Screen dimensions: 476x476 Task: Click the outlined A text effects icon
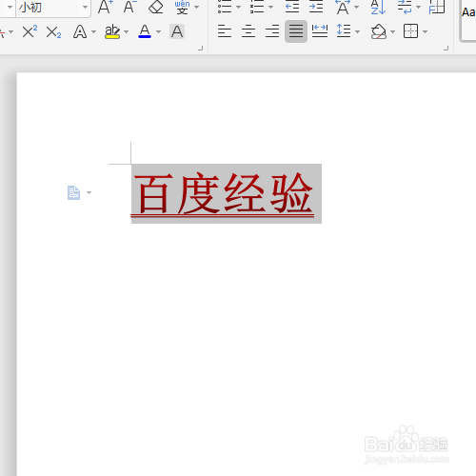click(80, 31)
